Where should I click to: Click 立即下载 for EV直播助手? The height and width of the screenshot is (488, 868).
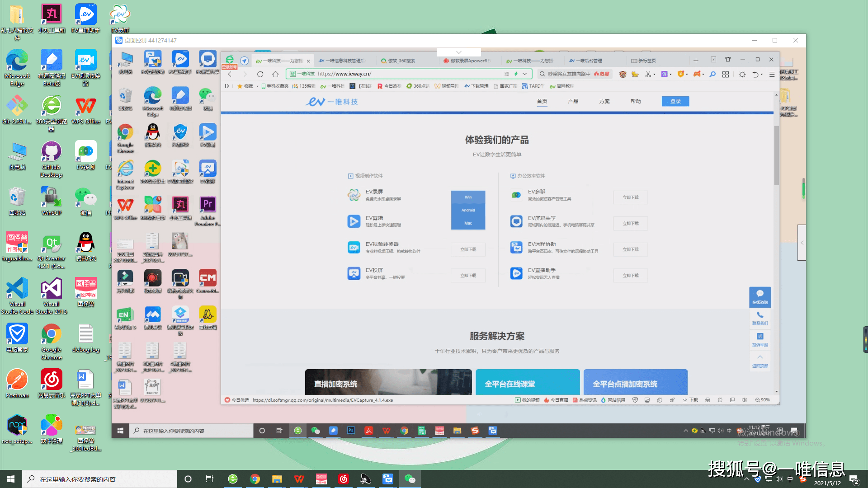click(x=630, y=276)
